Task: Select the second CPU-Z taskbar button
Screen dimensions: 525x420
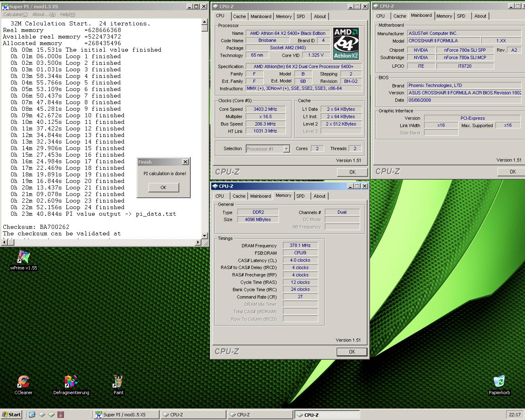Action: point(260,415)
